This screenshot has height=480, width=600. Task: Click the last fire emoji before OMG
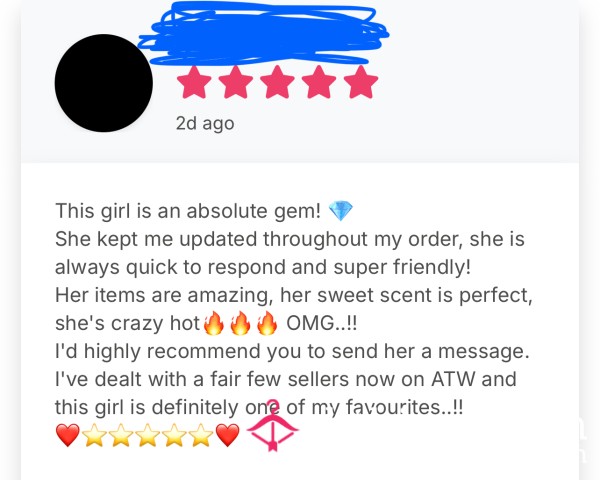pyautogui.click(x=267, y=323)
